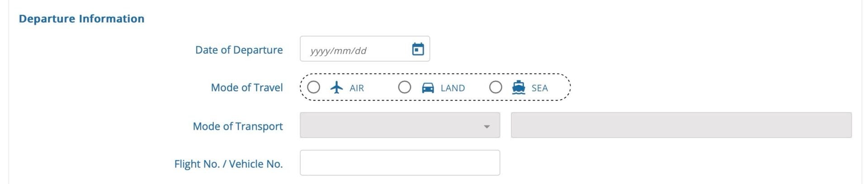Click the AIR text label
This screenshot has width=868, height=184.
pos(357,88)
